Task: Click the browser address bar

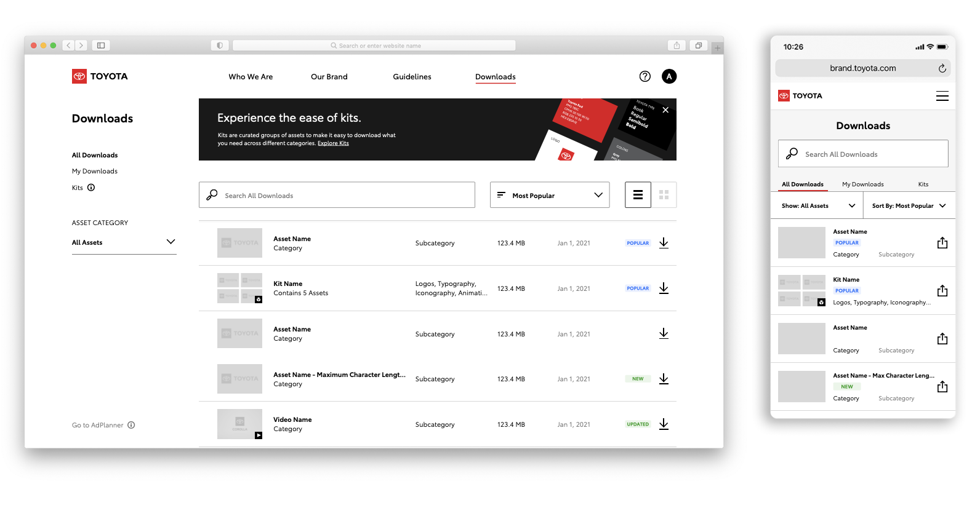Action: click(x=374, y=46)
